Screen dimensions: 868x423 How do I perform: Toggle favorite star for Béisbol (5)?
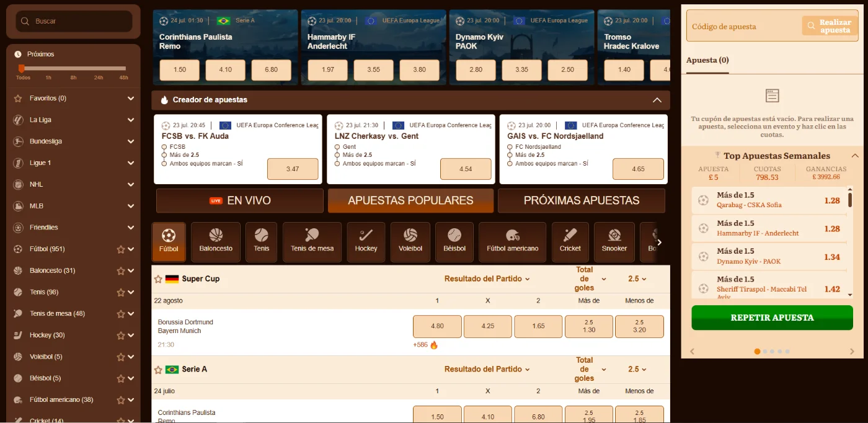click(x=121, y=378)
